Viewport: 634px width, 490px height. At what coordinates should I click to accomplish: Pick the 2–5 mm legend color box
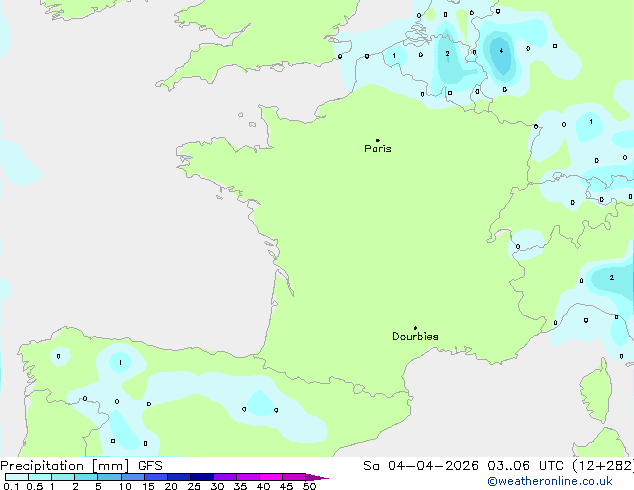coord(86,477)
